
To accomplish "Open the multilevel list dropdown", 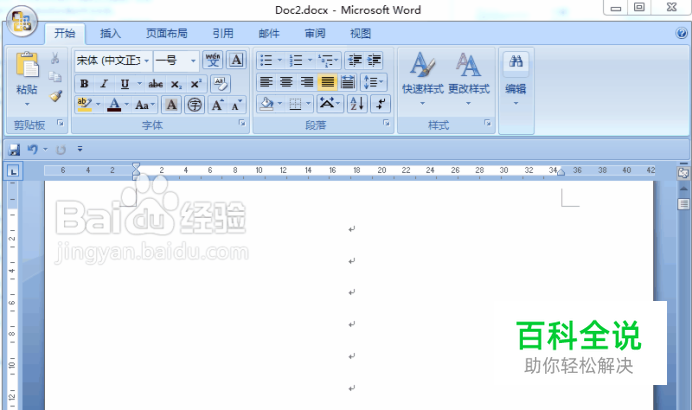I will (328, 60).
